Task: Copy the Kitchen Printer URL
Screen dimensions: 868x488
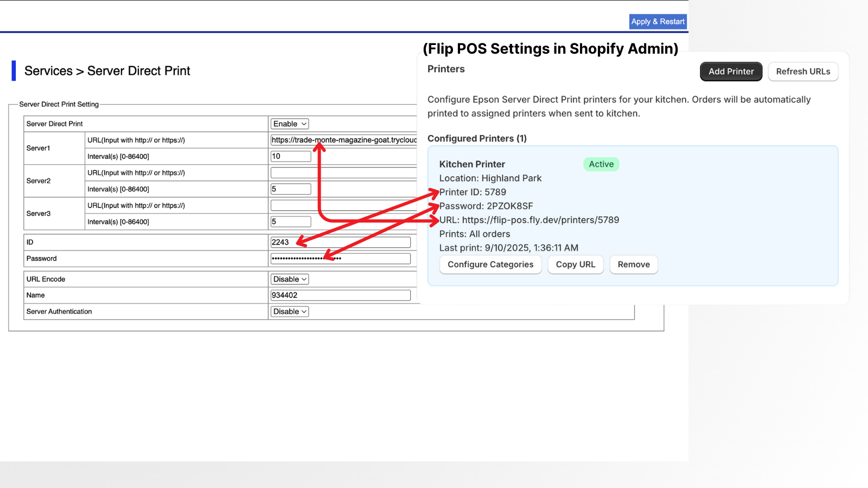Action: 575,264
